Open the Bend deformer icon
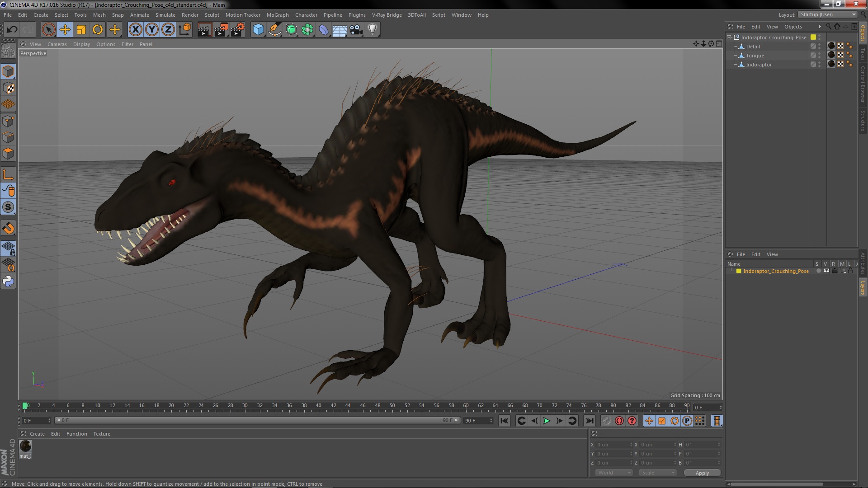Screen dimensions: 868x488 pyautogui.click(x=324, y=30)
